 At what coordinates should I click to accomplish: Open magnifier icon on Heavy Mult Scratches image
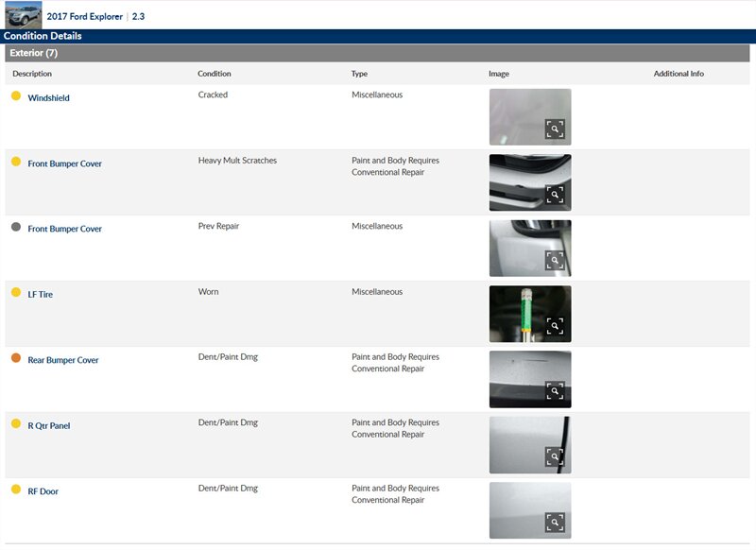pyautogui.click(x=555, y=195)
